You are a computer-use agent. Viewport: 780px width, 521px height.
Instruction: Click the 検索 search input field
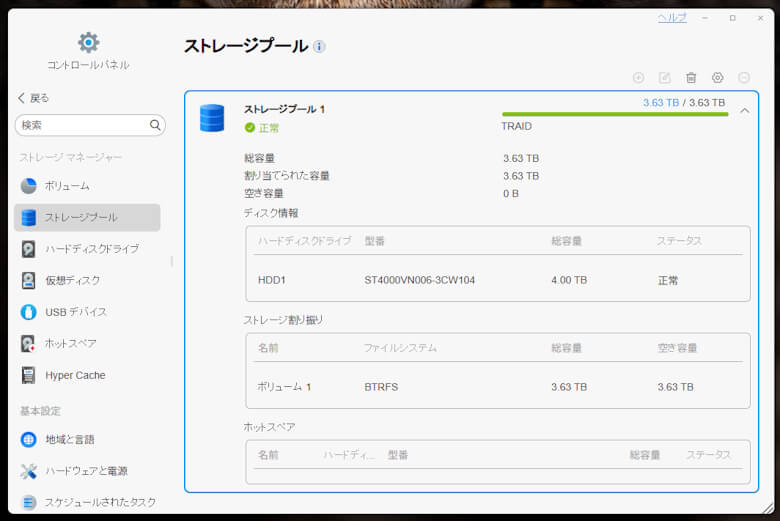point(82,125)
